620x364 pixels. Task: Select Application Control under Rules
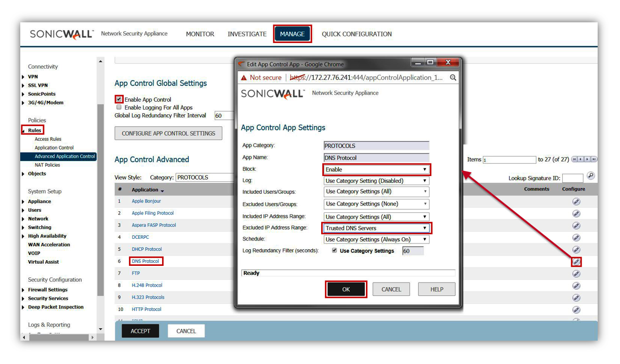(54, 148)
